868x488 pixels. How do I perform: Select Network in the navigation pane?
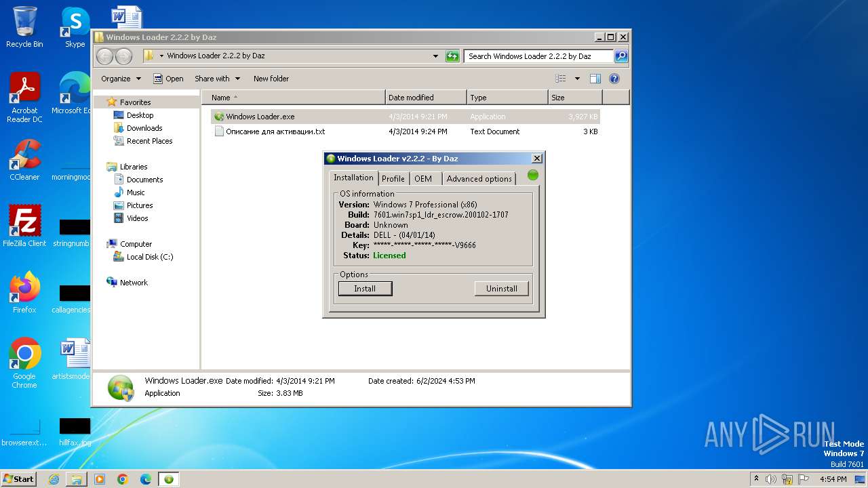(134, 283)
